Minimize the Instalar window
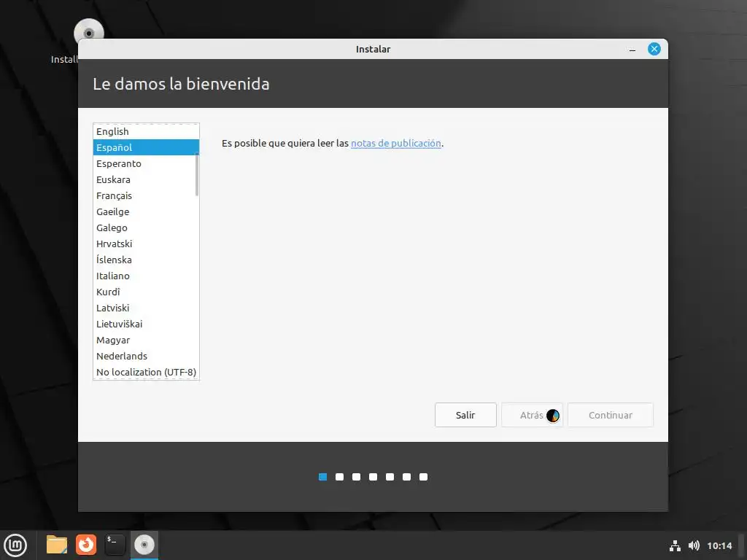This screenshot has width=747, height=560. coord(632,49)
